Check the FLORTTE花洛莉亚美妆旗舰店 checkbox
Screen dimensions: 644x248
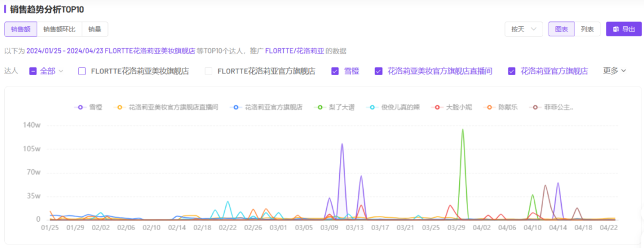click(x=82, y=71)
